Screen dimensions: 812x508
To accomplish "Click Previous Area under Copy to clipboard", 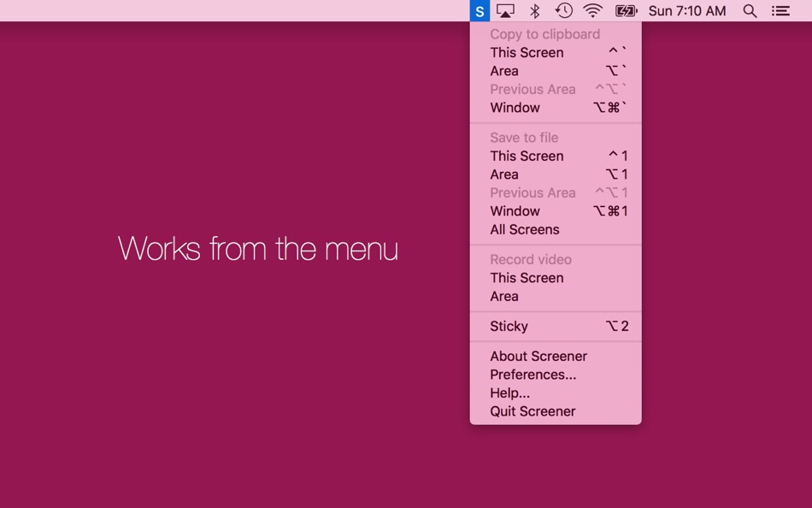I will pos(556,89).
